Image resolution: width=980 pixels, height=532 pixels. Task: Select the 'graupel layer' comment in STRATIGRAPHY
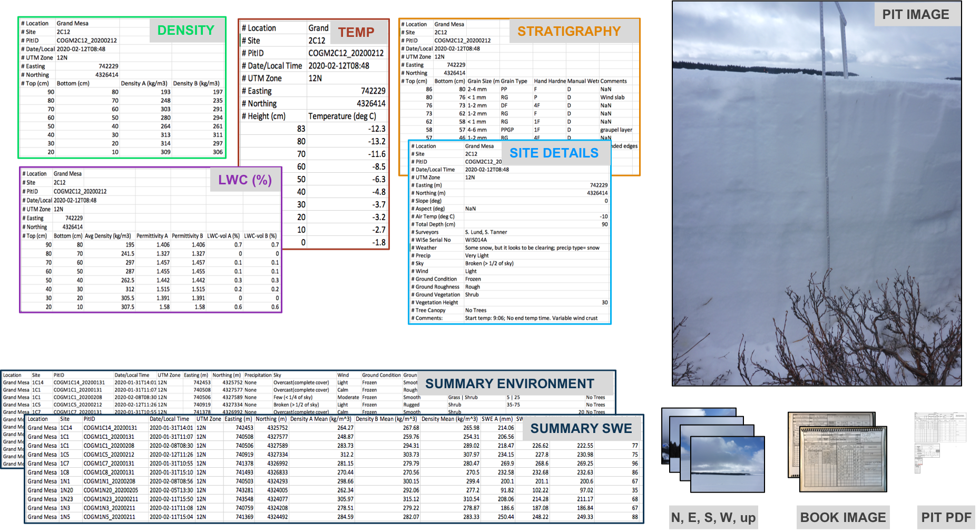pyautogui.click(x=616, y=130)
